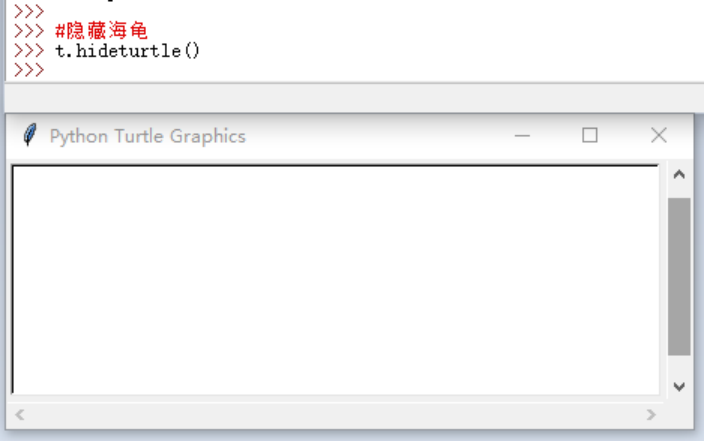
Task: Place cursor in the t.hideturtle() line
Action: pos(128,50)
